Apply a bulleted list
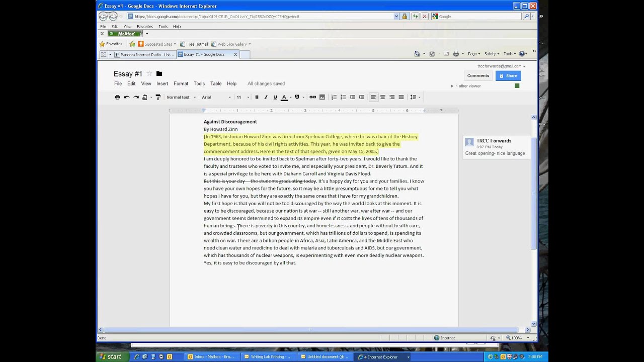Screen dimensions: 644x362 click(343, 97)
